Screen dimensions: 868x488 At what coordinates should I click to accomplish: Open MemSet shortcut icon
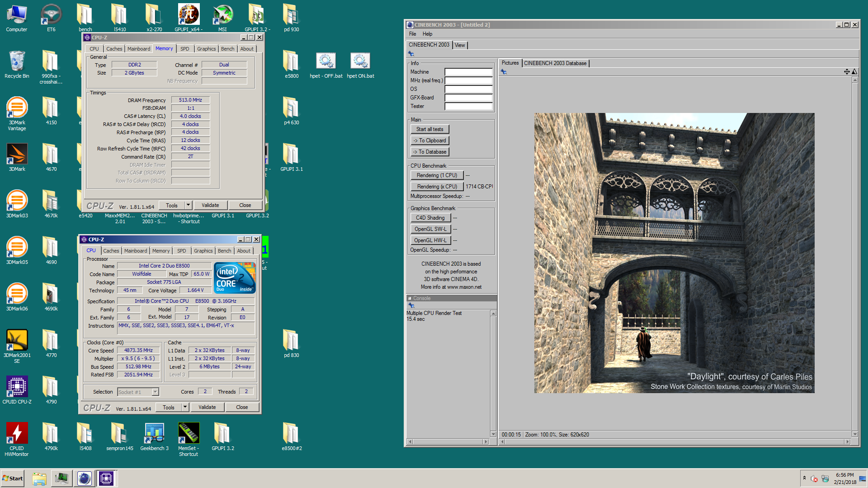(x=189, y=440)
